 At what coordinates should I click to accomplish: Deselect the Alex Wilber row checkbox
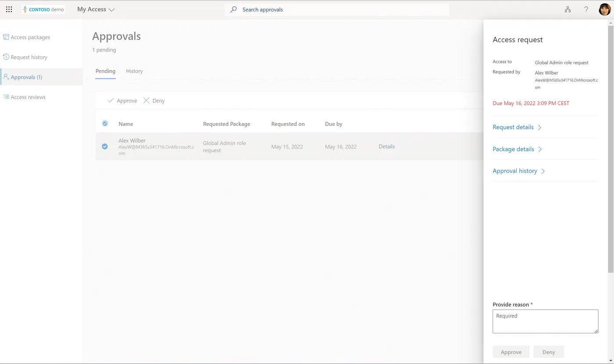[x=105, y=146]
